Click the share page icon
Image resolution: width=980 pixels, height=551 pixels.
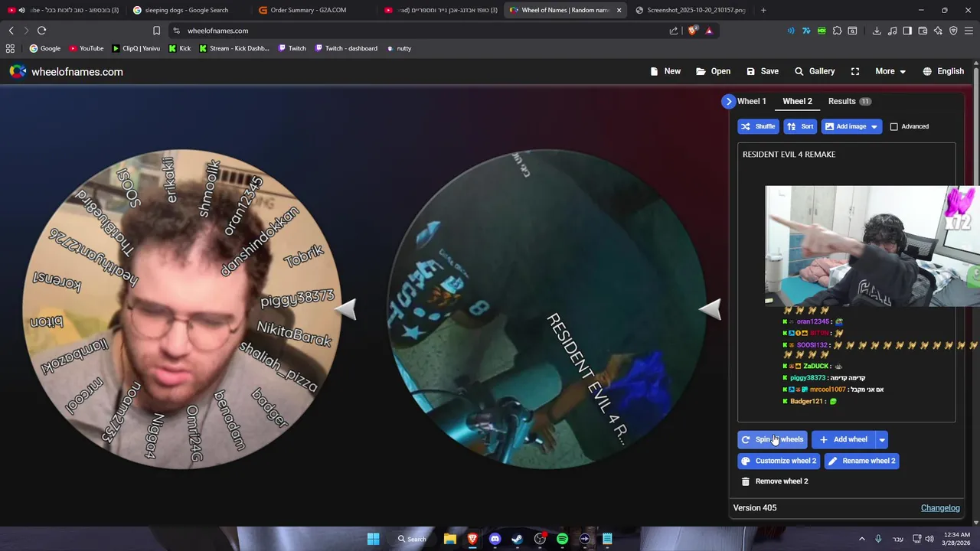673,31
